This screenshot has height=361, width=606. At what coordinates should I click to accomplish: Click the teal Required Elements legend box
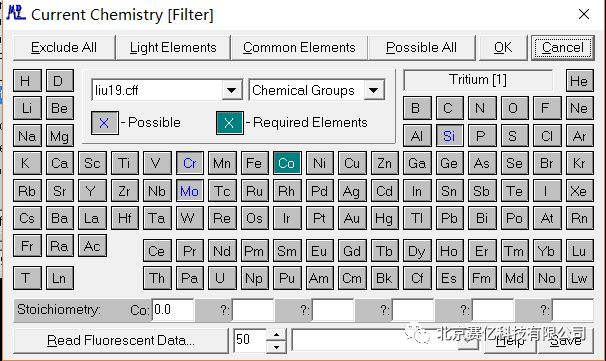(230, 123)
